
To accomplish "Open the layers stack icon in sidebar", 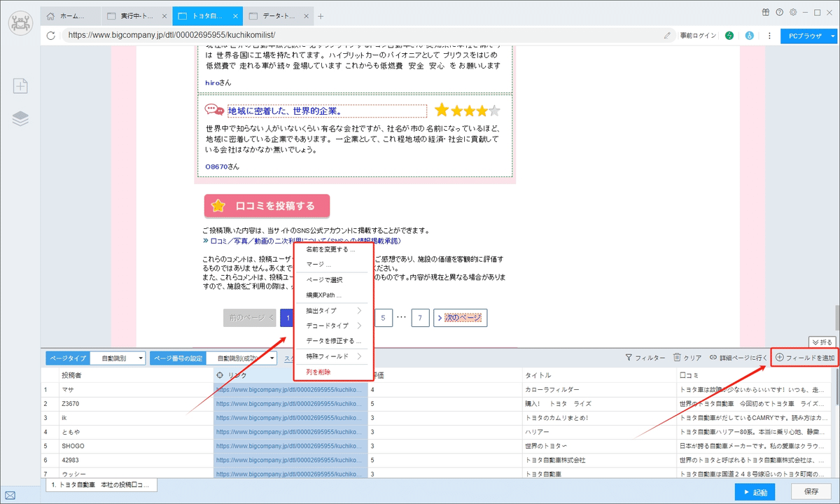I will click(20, 119).
